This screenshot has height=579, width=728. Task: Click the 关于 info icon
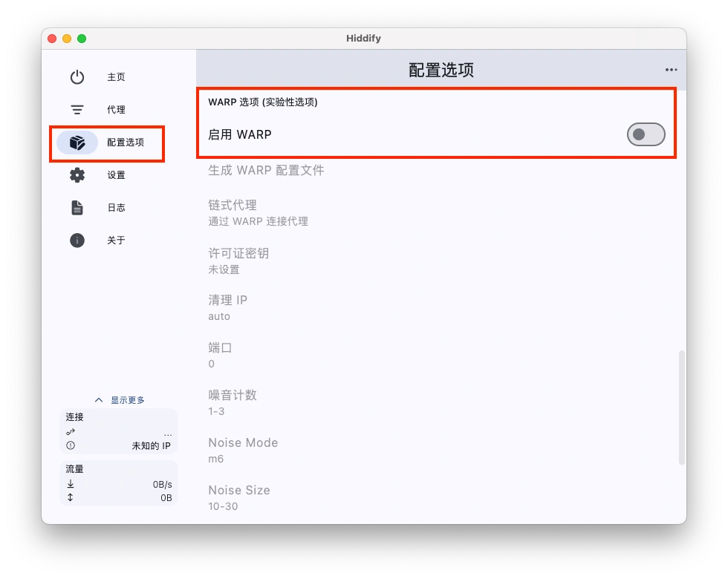pos(77,241)
